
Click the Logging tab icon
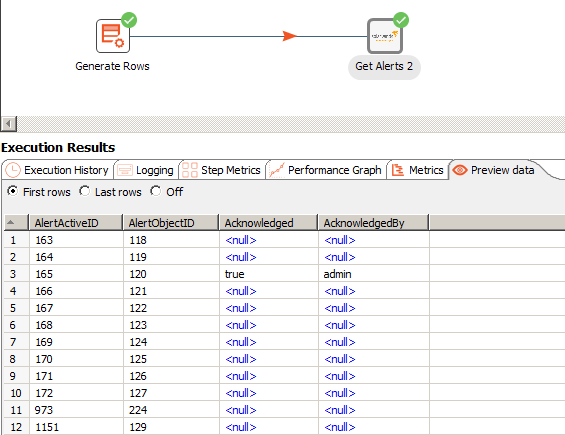pyautogui.click(x=125, y=170)
